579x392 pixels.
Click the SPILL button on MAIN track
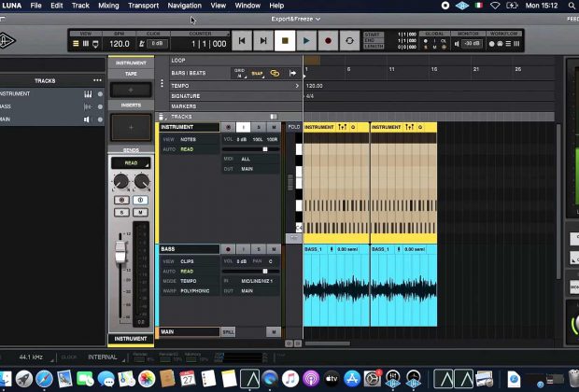tap(228, 332)
